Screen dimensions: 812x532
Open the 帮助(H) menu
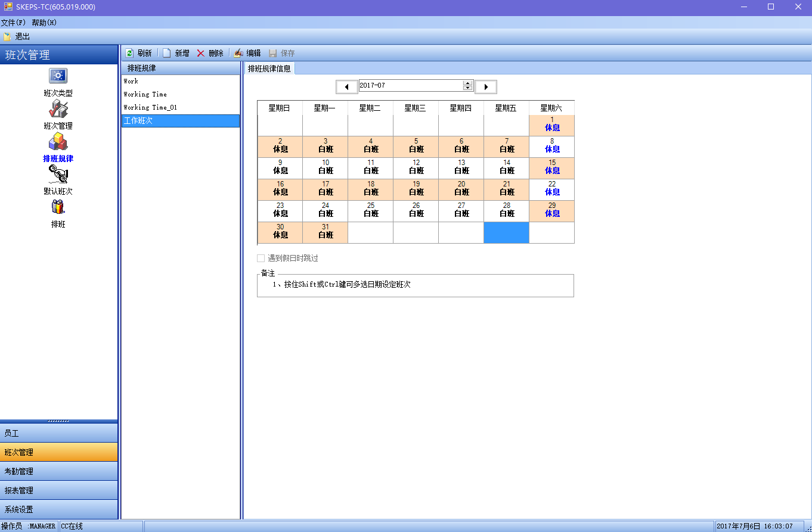click(x=44, y=23)
